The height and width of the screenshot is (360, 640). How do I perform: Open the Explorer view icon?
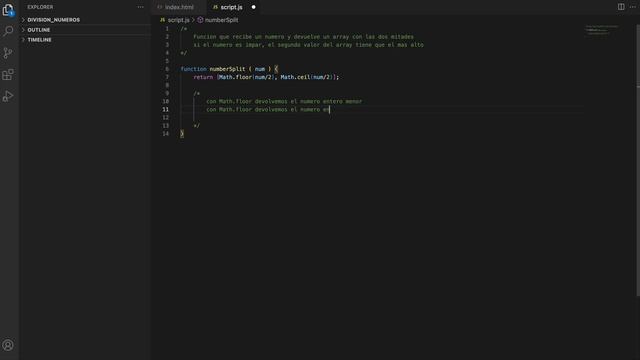8,10
